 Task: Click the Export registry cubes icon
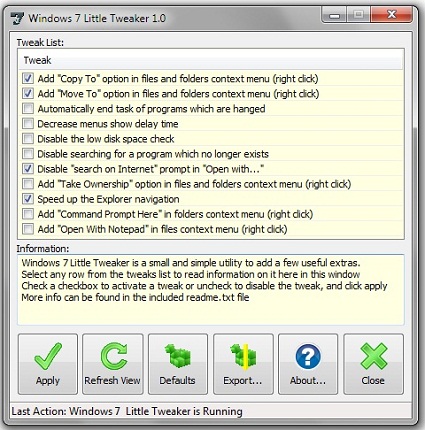pos(243,357)
